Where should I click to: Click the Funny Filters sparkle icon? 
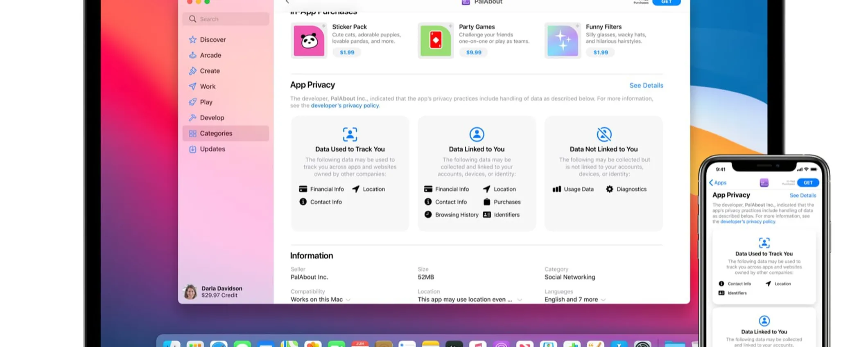click(x=563, y=41)
